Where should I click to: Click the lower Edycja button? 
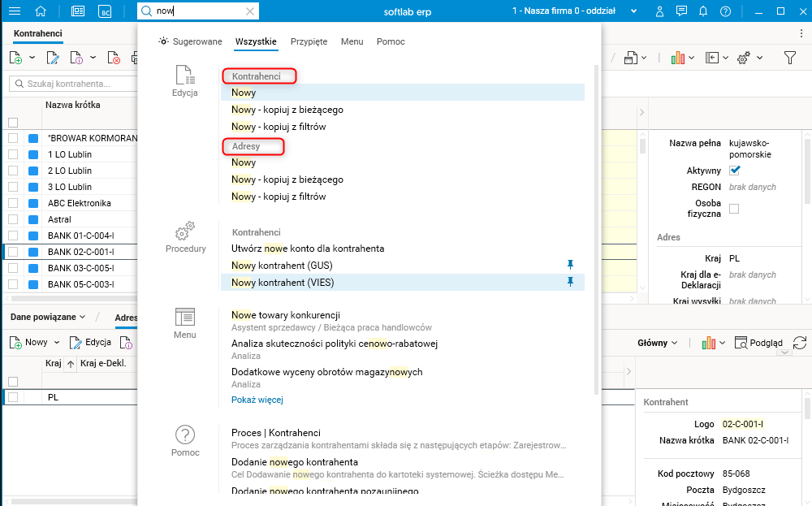(x=90, y=342)
